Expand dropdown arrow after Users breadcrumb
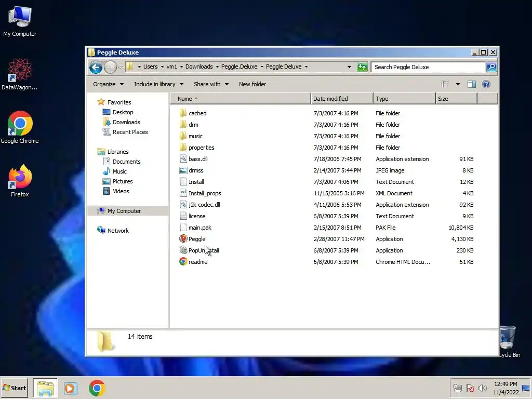Screen dimensions: 532x399 click(162, 67)
